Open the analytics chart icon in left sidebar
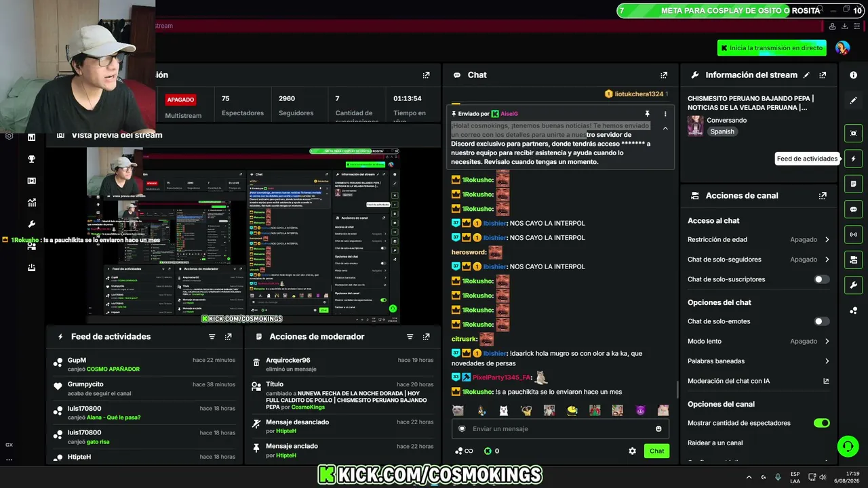The image size is (868, 488). (x=31, y=203)
